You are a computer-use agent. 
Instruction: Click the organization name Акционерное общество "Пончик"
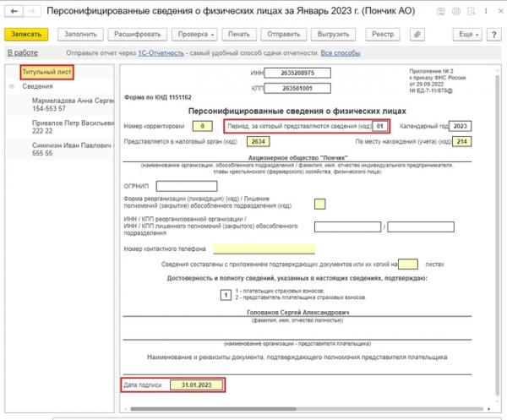pos(297,158)
